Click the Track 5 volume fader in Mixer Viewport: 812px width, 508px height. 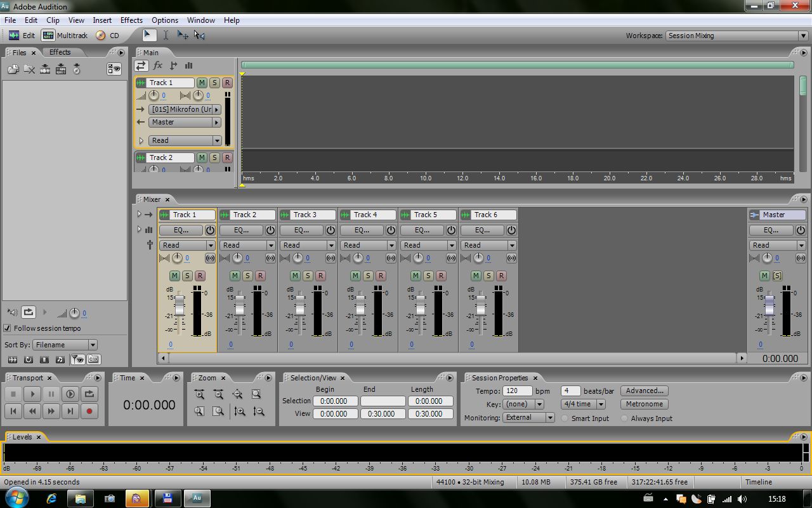(421, 304)
